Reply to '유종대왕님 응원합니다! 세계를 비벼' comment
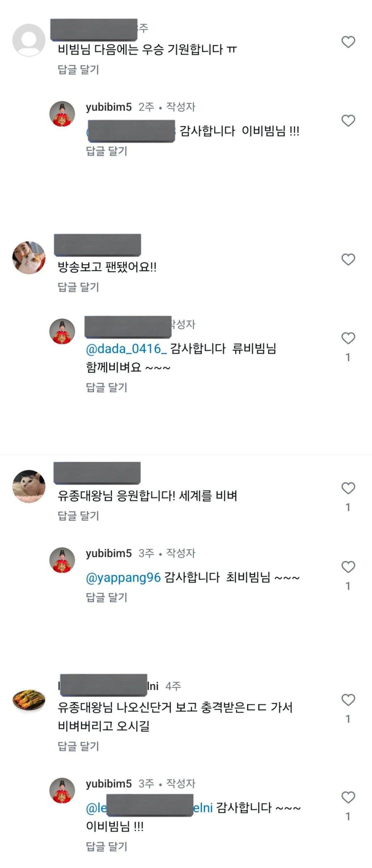The height and width of the screenshot is (868, 372). 78,516
